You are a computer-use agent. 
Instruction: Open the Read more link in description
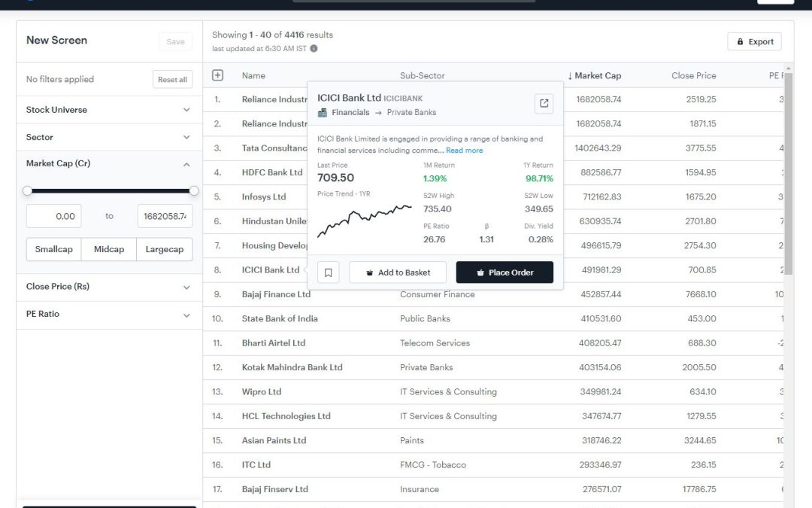[x=465, y=151]
